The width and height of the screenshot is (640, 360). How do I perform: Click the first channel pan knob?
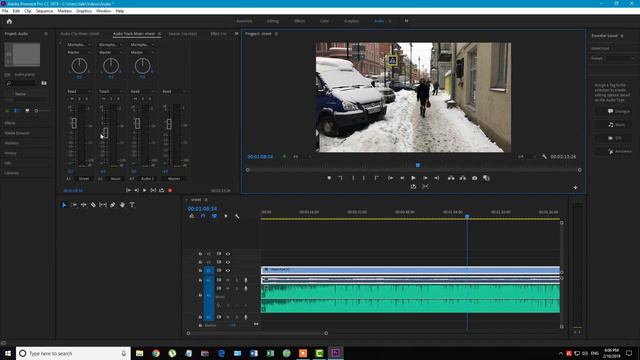[x=79, y=66]
